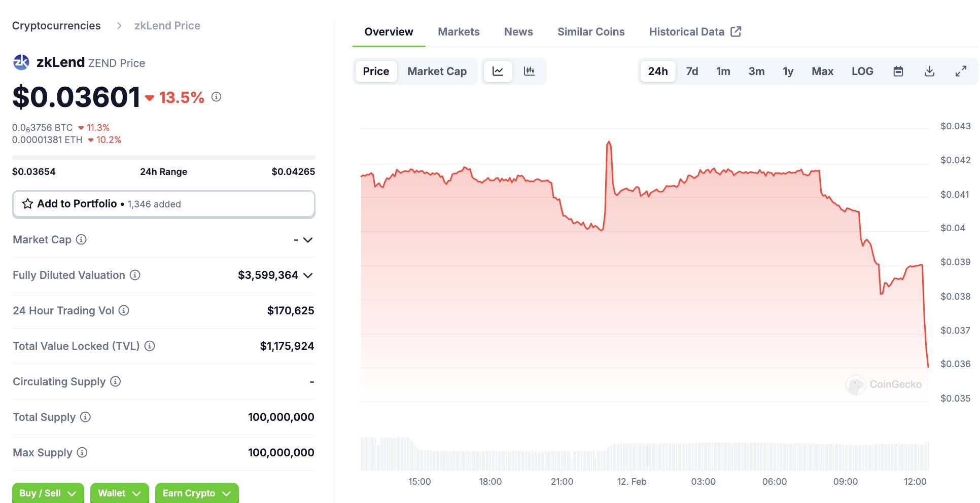This screenshot has height=503, width=980.
Task: Select the 1m time range
Action: coord(723,71)
